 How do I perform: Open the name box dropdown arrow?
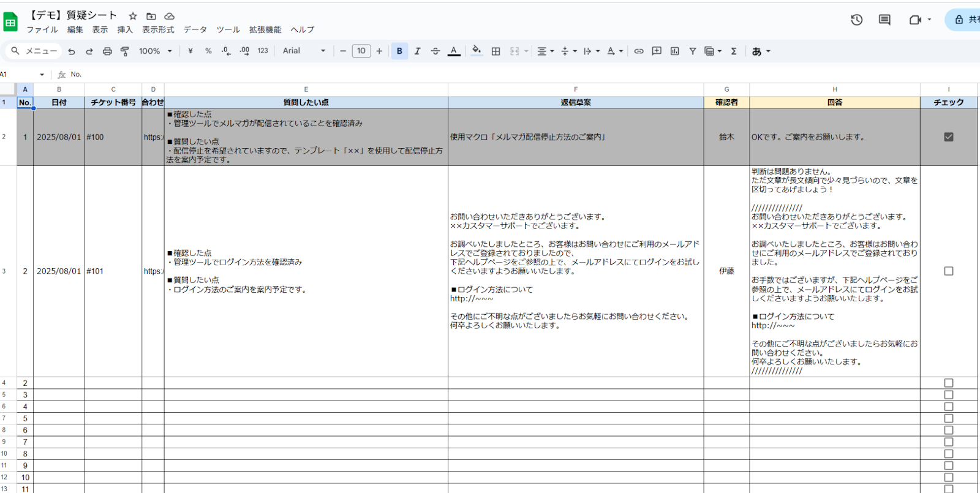42,75
